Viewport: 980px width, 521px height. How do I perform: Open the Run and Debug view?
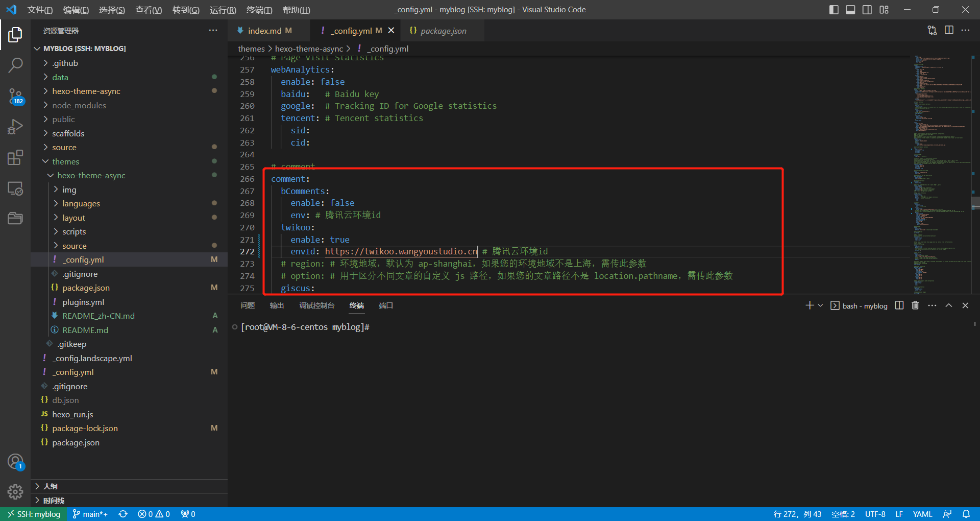click(15, 127)
